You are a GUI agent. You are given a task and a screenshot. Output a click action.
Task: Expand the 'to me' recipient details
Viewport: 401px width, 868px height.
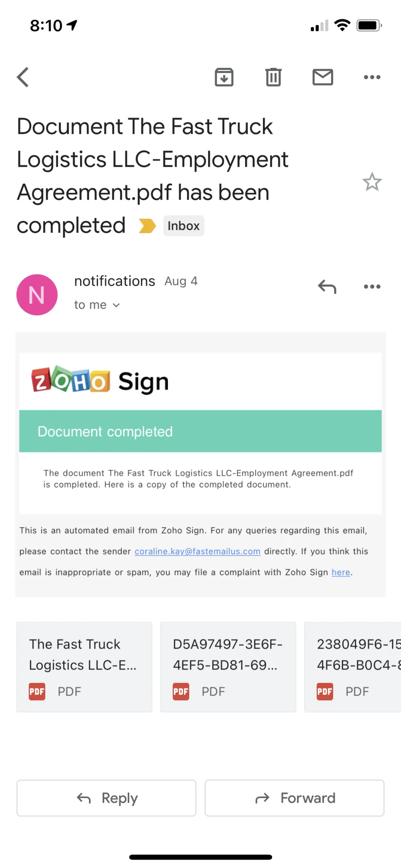pyautogui.click(x=97, y=305)
